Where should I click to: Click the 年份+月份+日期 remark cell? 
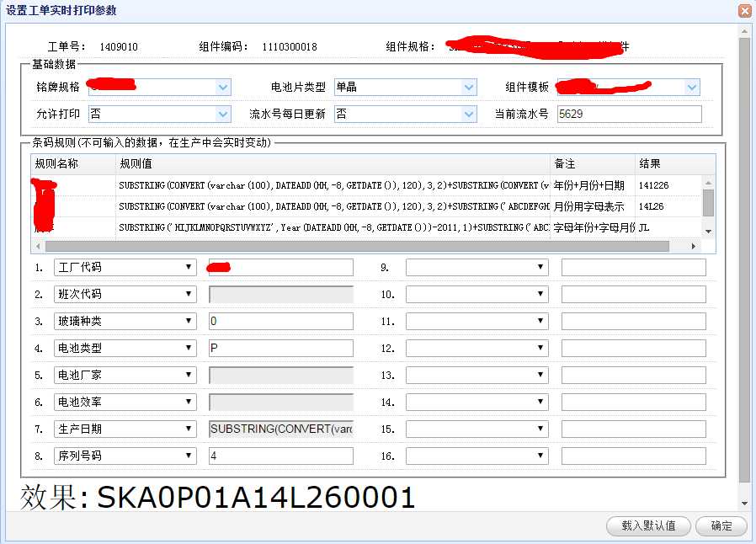pyautogui.click(x=593, y=185)
